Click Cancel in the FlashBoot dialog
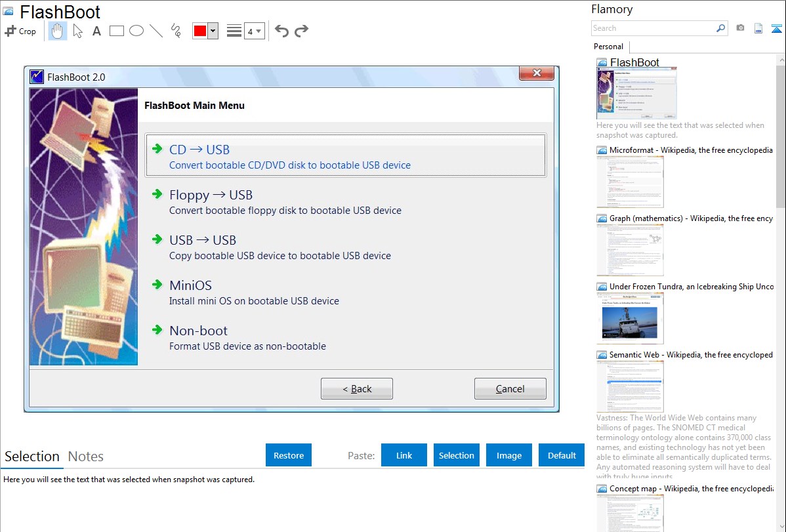Image resolution: width=786 pixels, height=532 pixels. pos(510,388)
